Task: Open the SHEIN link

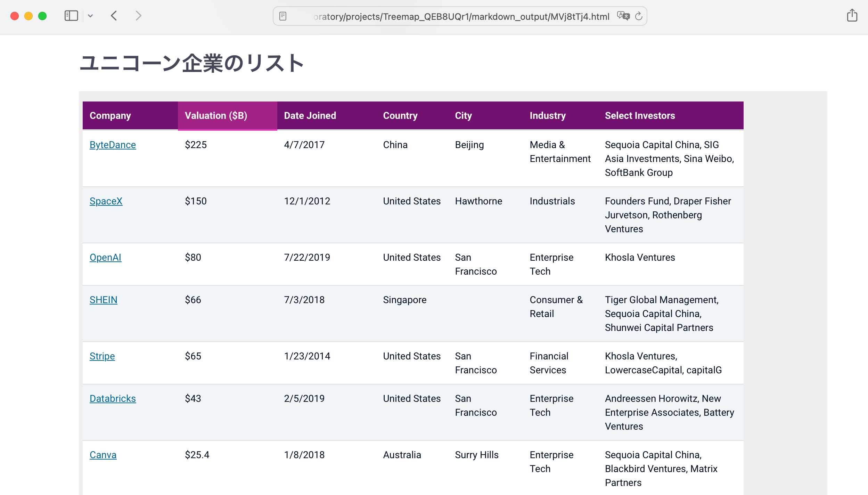Action: click(x=103, y=300)
